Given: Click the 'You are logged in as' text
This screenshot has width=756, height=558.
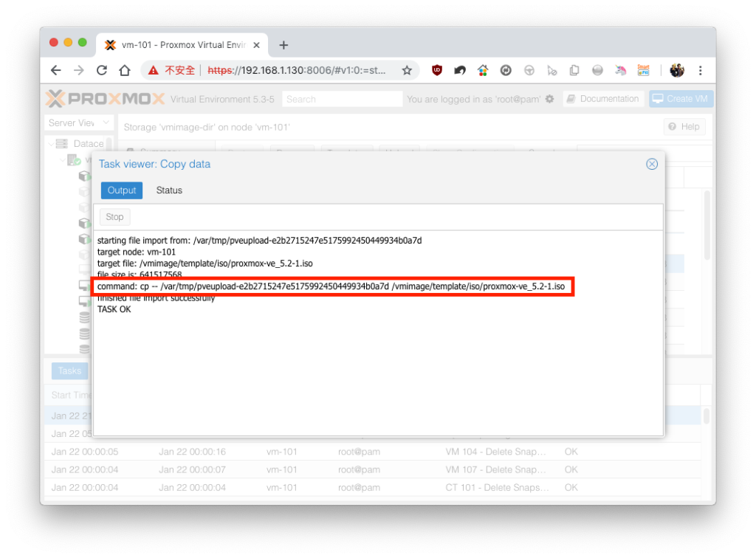Looking at the screenshot, I should click(x=473, y=99).
